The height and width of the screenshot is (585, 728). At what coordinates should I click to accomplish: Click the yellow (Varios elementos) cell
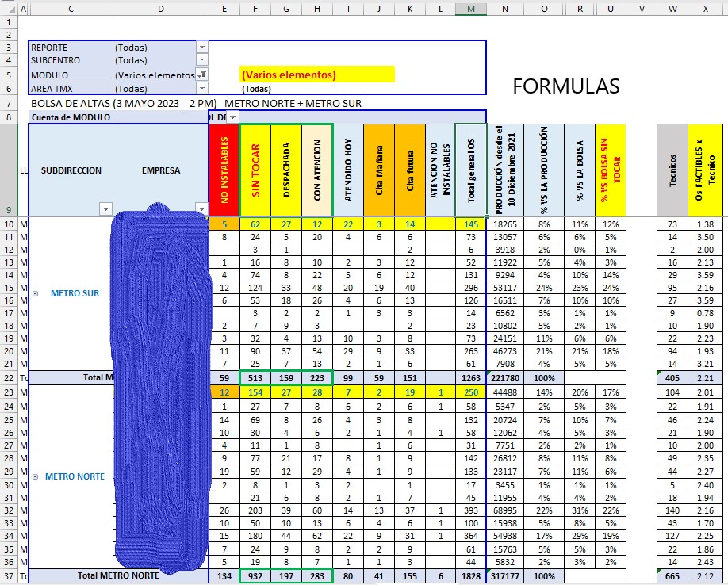tap(317, 75)
